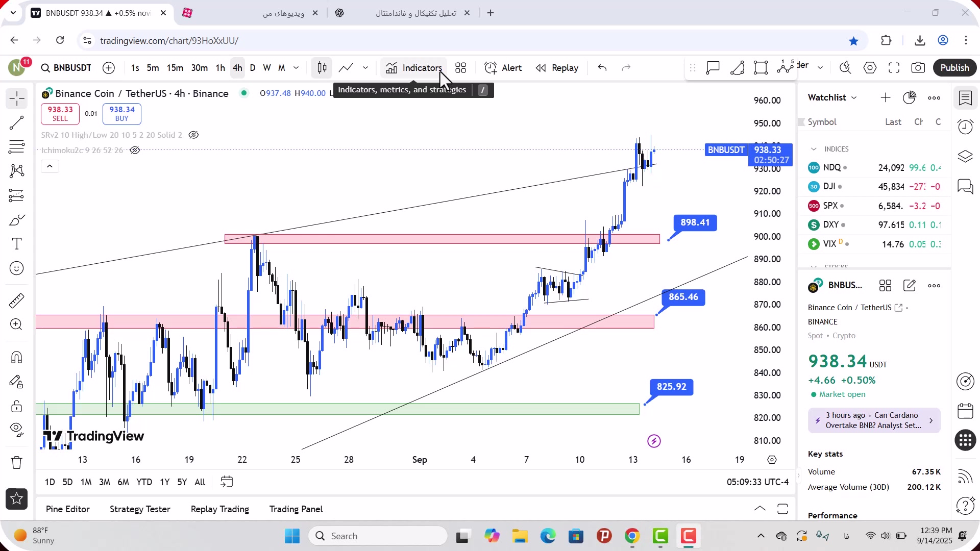Select the ruler measure tool
The height and width of the screenshot is (551, 980).
pos(17,300)
